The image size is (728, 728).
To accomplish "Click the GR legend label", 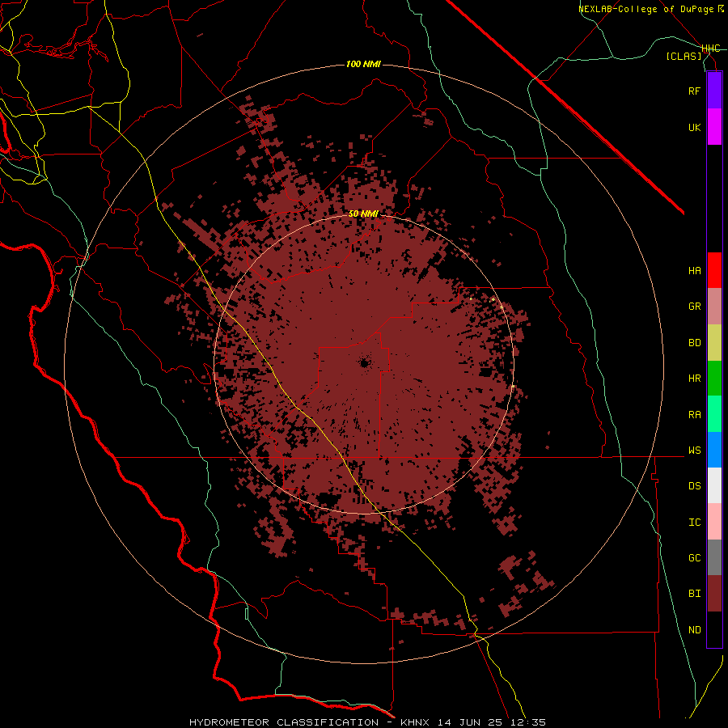I will tap(694, 307).
